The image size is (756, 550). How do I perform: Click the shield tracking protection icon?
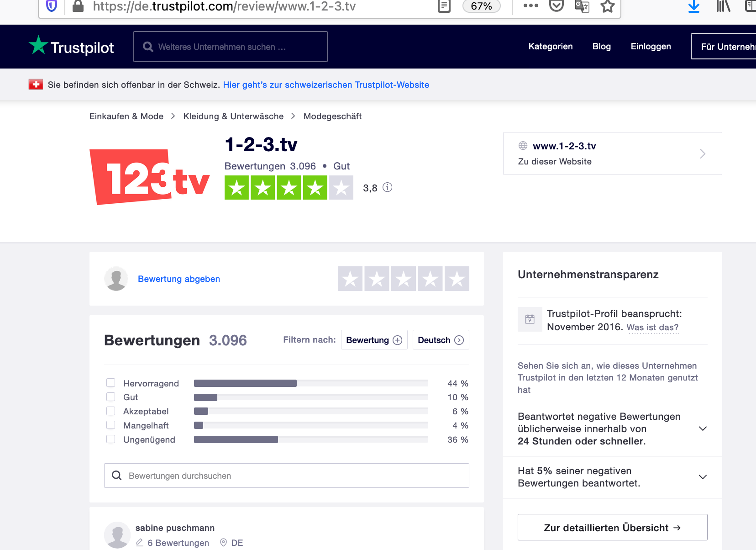(x=52, y=6)
